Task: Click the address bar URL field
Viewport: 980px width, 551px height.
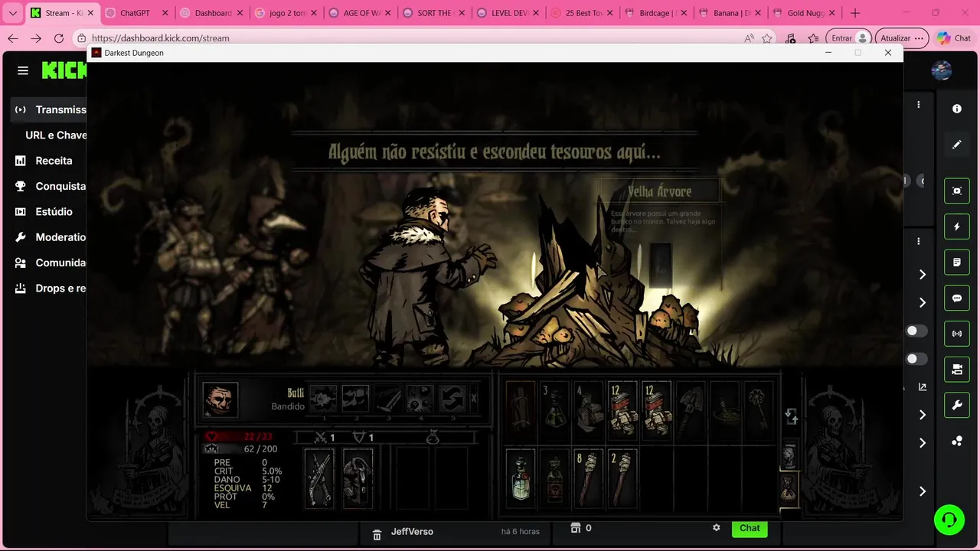Action: click(413, 38)
